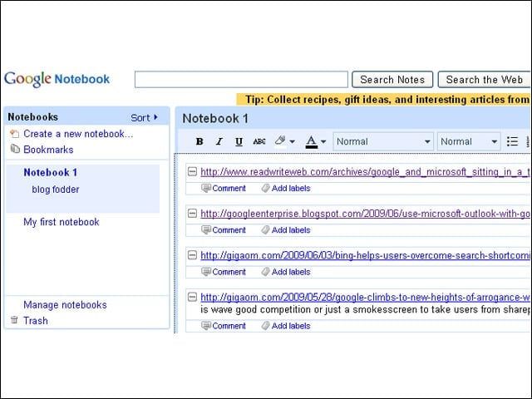This screenshot has width=532, height=399.
Task: Open text color dropdown arrow
Action: click(323, 142)
